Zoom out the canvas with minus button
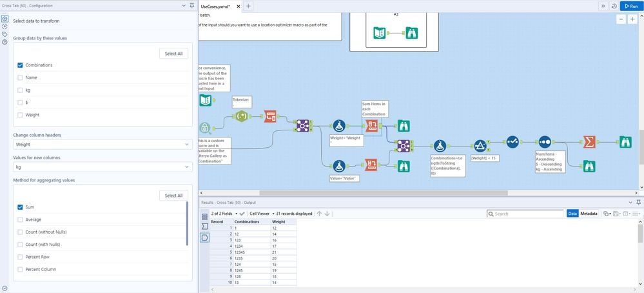The image size is (644, 293). click(621, 19)
